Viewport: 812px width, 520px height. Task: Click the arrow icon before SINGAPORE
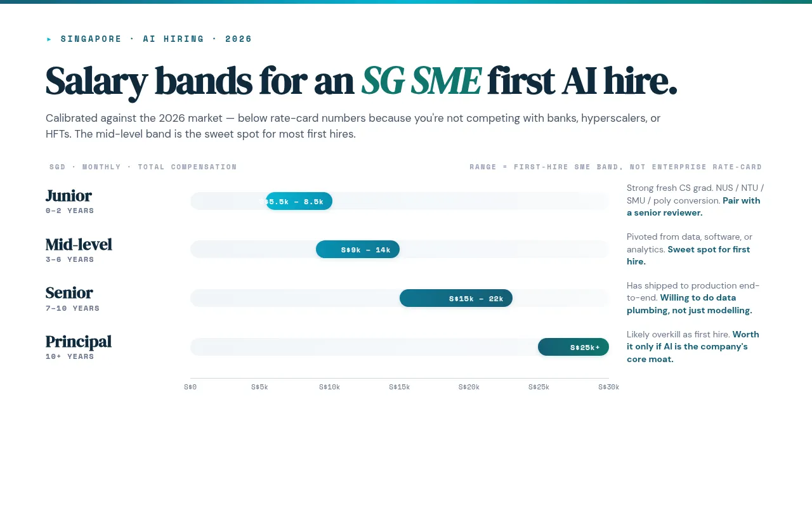pyautogui.click(x=49, y=39)
